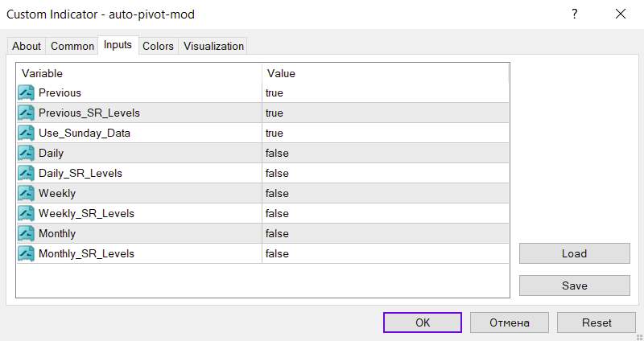Click the Save button
The height and width of the screenshot is (341, 644).
tap(574, 286)
